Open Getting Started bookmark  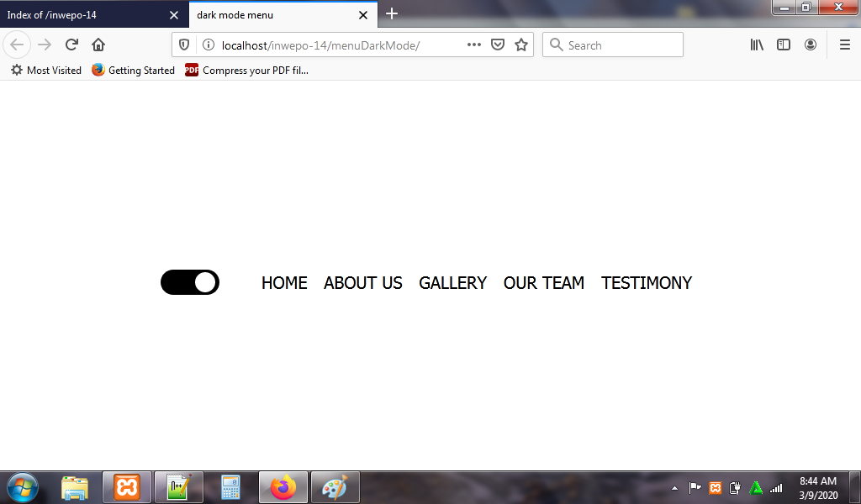[134, 71]
